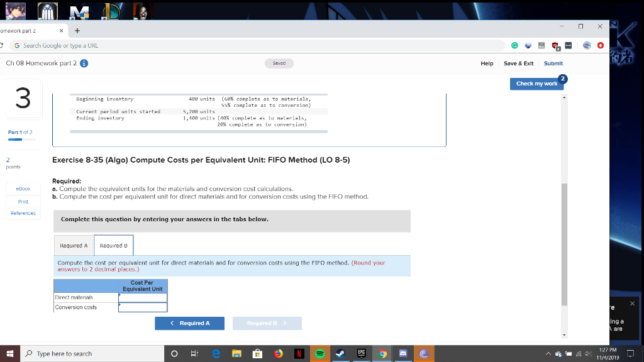644x362 pixels.
Task: Open the Epic Games launcher in the taskbar
Action: pyautogui.click(x=361, y=353)
